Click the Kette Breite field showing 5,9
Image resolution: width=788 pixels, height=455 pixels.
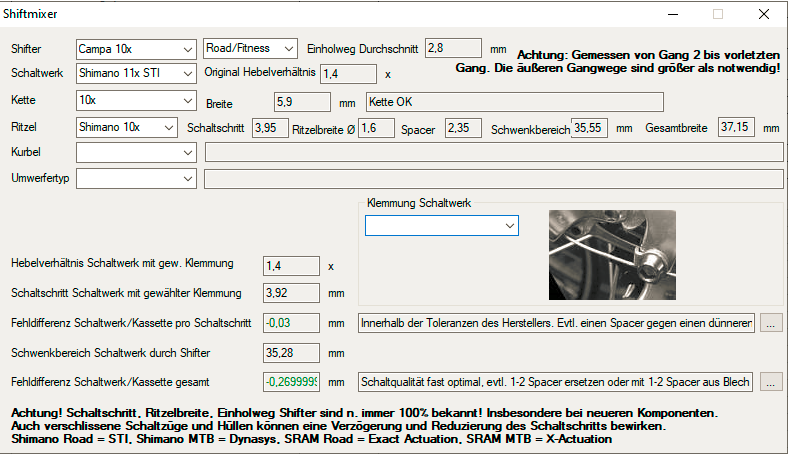(x=301, y=102)
